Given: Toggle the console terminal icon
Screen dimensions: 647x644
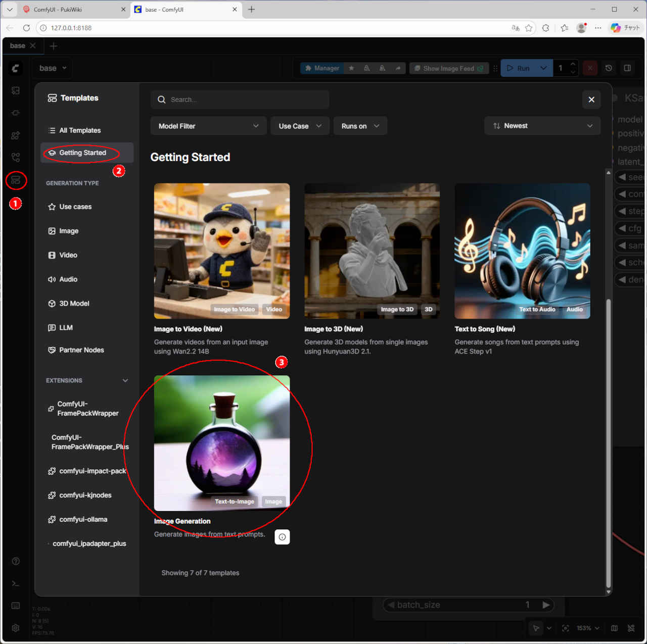Looking at the screenshot, I should point(16,583).
